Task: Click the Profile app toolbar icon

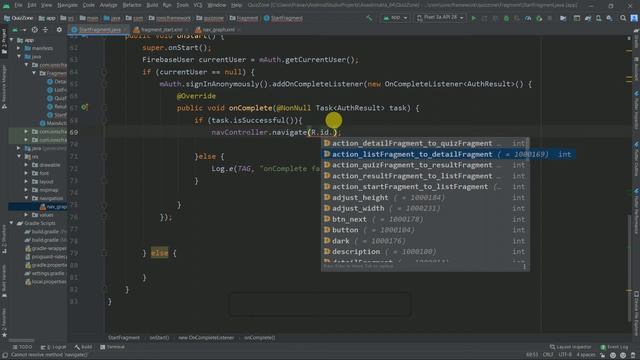Action: (x=528, y=18)
